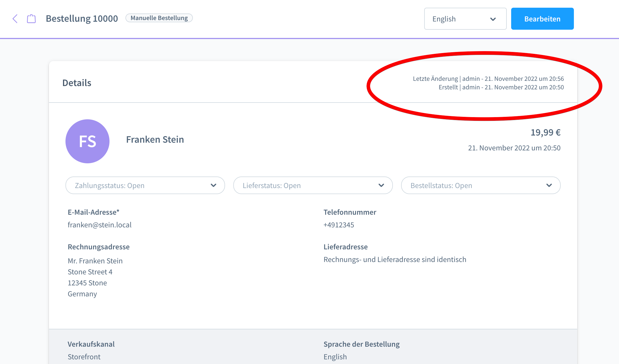Click the Bearbeiten button

tap(542, 19)
